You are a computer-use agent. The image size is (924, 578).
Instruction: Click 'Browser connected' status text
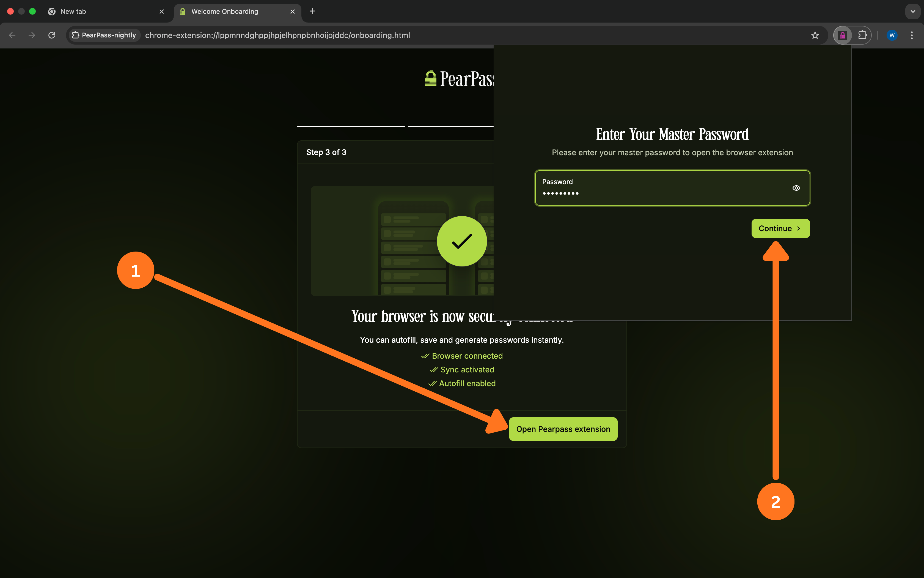467,356
